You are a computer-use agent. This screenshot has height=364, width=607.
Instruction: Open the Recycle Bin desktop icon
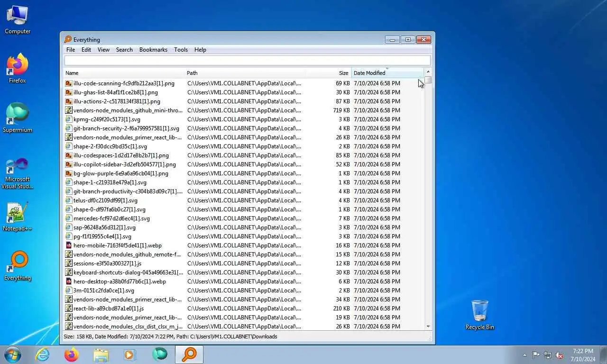point(480,315)
